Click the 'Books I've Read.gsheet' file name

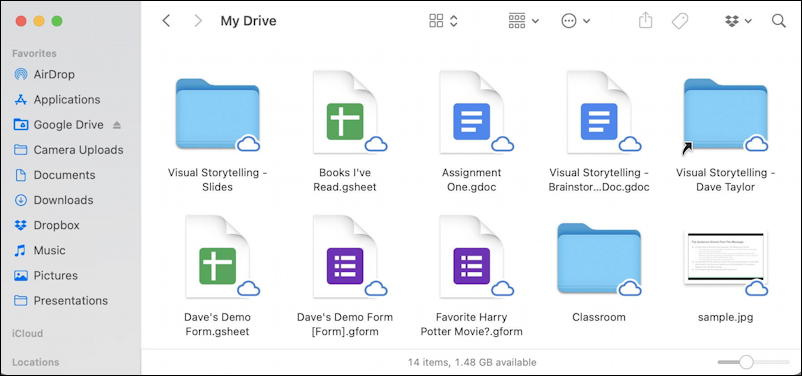click(345, 180)
